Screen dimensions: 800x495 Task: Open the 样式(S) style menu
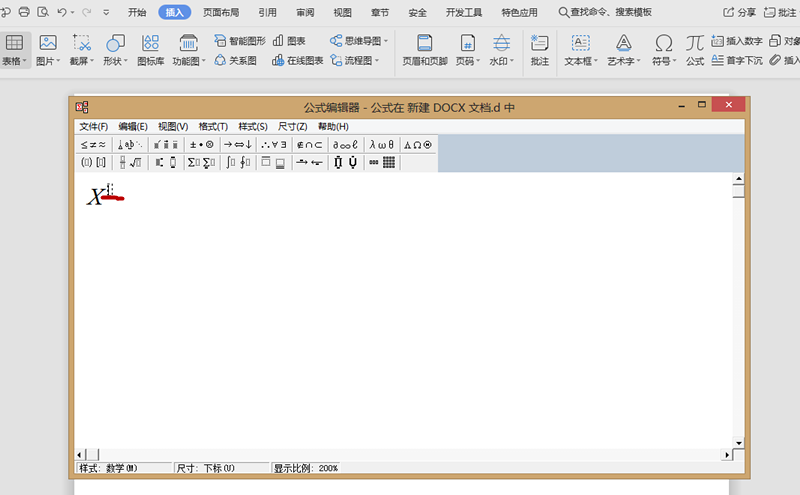(x=252, y=127)
